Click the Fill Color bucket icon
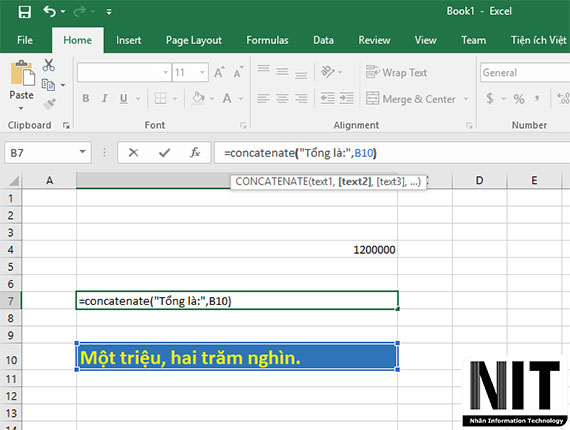The image size is (570, 430). 198,98
